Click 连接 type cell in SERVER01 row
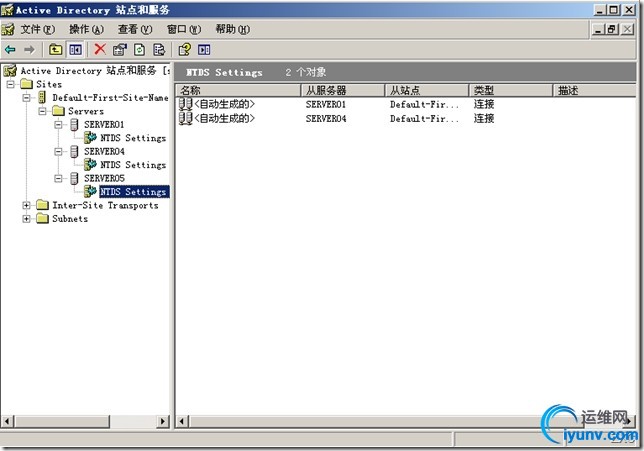Image resolution: width=644 pixels, height=451 pixels. pos(484,104)
